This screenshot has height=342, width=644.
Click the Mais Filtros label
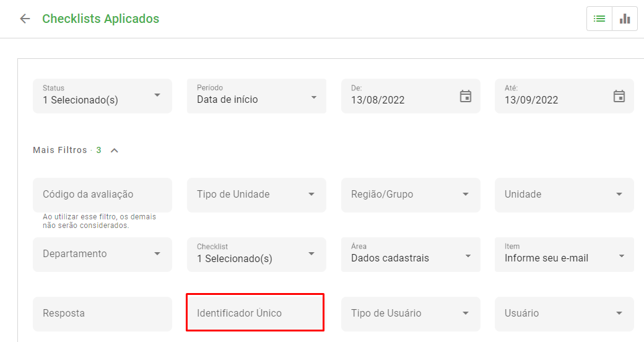coord(60,150)
